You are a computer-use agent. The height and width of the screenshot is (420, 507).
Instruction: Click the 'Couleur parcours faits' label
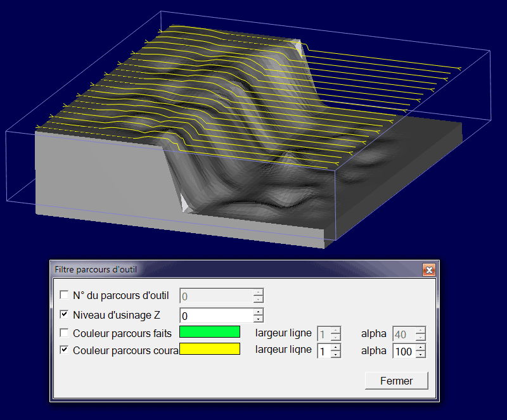pos(122,333)
